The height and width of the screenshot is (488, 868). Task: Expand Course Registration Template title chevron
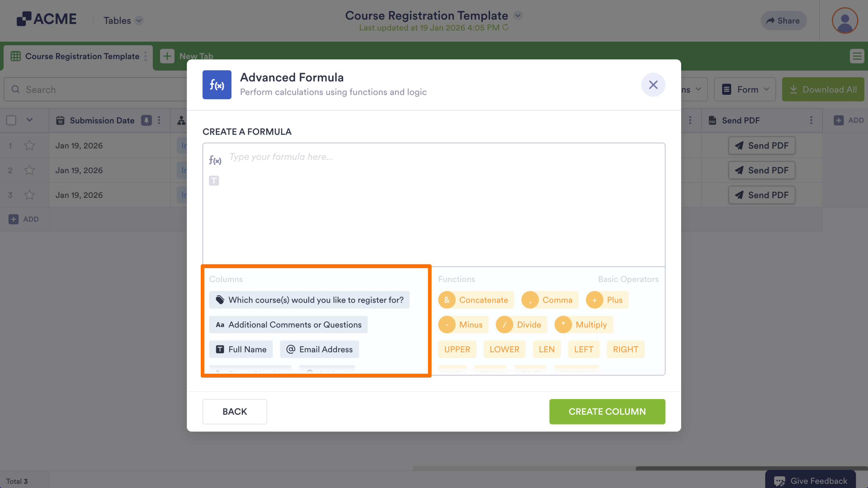click(518, 15)
